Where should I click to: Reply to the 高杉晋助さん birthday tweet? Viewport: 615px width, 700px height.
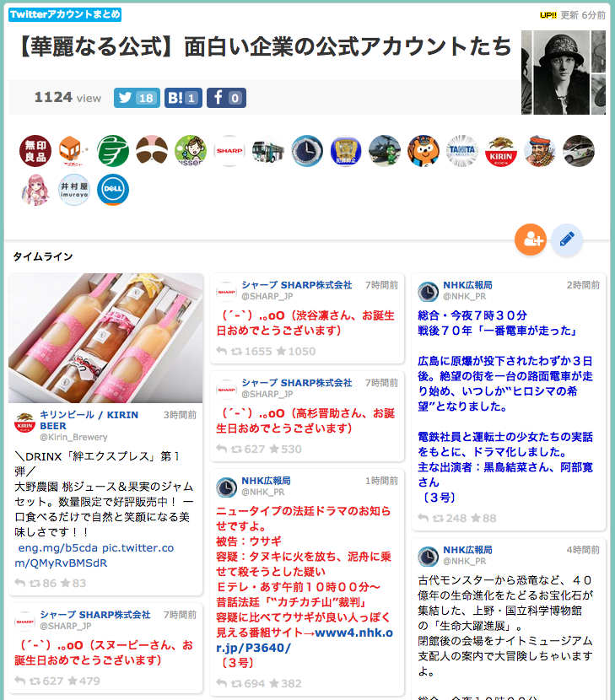(222, 450)
